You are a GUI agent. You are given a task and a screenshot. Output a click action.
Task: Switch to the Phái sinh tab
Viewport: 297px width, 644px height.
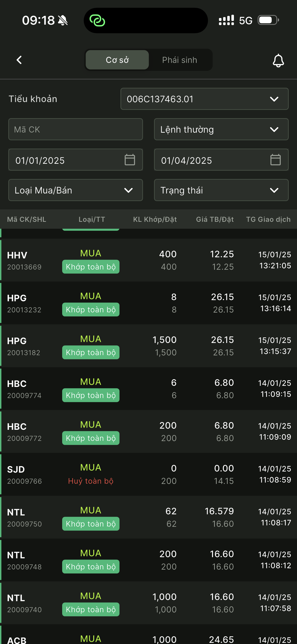click(180, 60)
